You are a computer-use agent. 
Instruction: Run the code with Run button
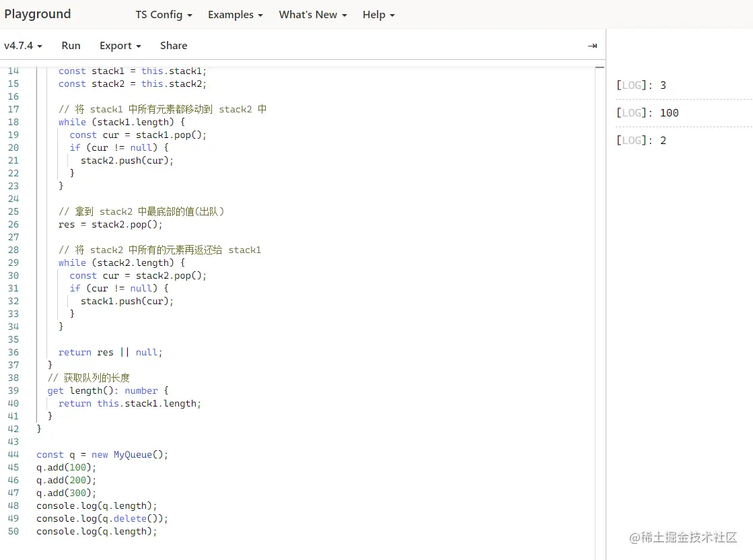pos(71,46)
